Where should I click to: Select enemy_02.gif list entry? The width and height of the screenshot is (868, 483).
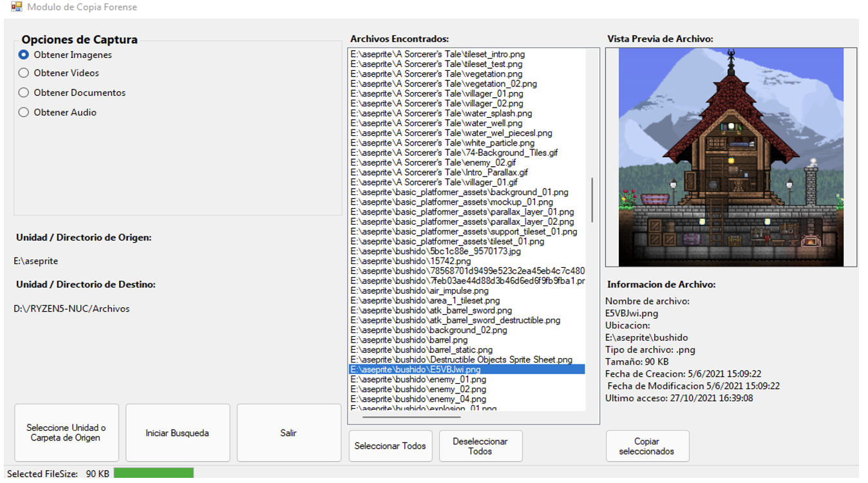click(467, 162)
